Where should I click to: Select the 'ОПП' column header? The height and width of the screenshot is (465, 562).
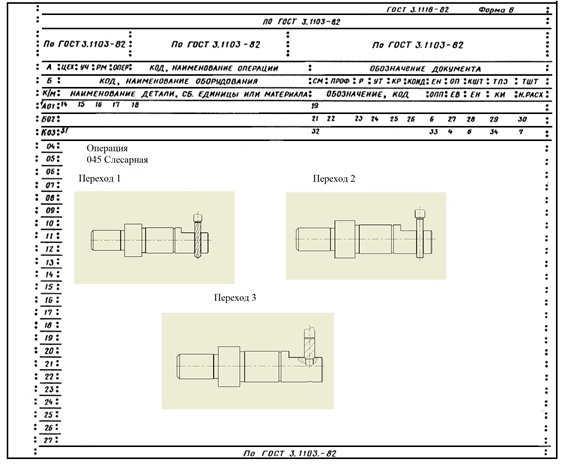(437, 95)
